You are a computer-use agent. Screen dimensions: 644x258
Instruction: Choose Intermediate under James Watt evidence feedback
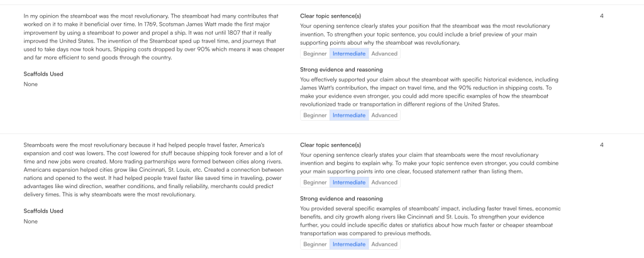[x=348, y=115]
